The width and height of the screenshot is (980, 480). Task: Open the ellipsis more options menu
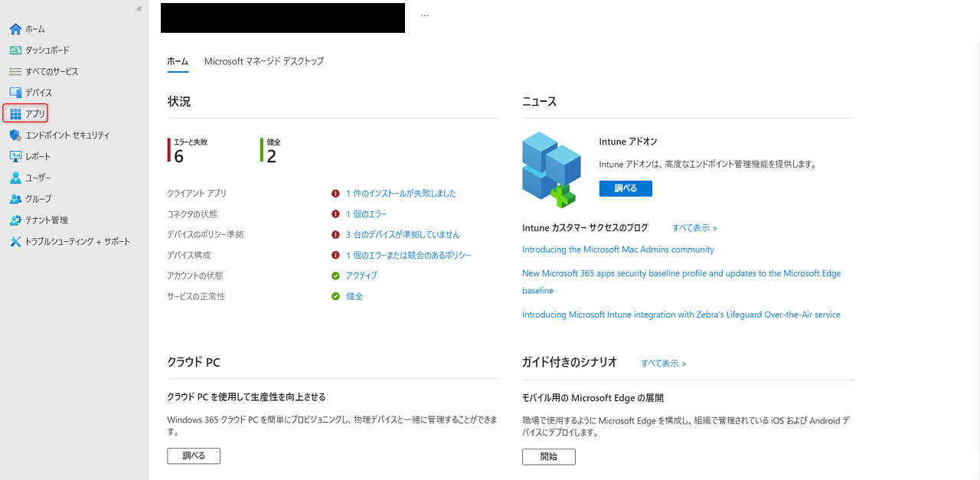(x=425, y=15)
